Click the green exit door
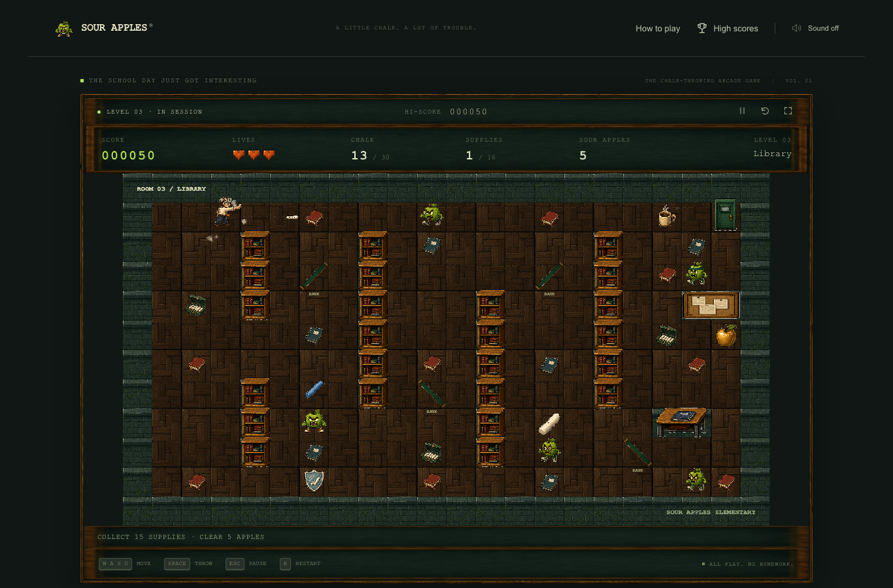Viewport: 893px width, 588px height. coord(726,215)
